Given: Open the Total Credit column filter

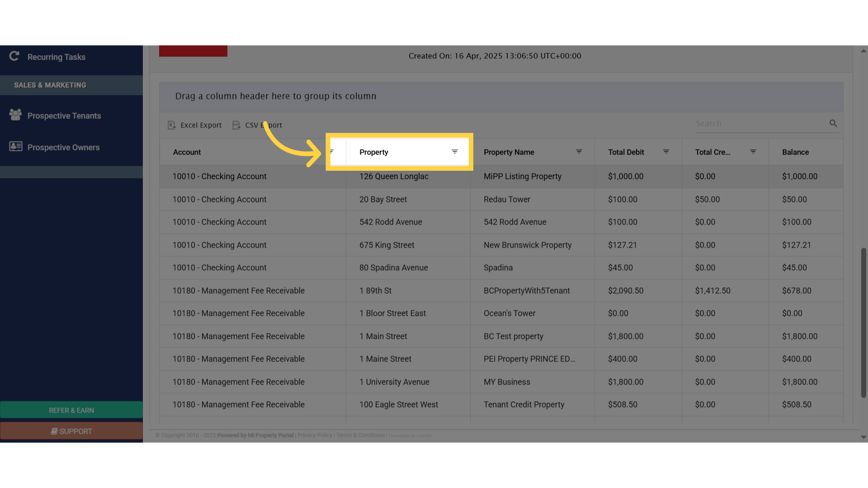Looking at the screenshot, I should click(753, 152).
